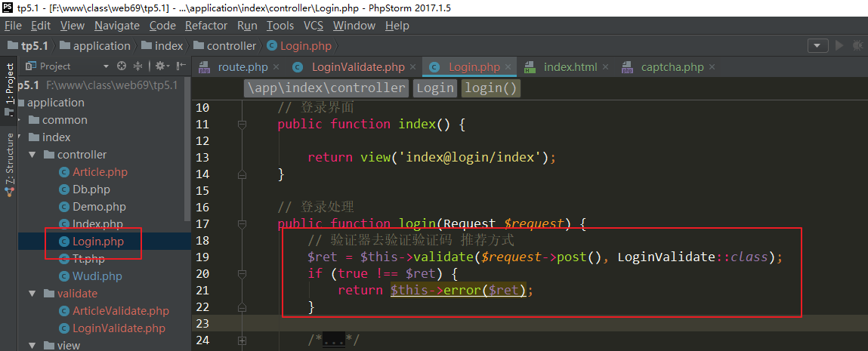
Task: Collapse the controller folder arrow
Action: (32, 155)
